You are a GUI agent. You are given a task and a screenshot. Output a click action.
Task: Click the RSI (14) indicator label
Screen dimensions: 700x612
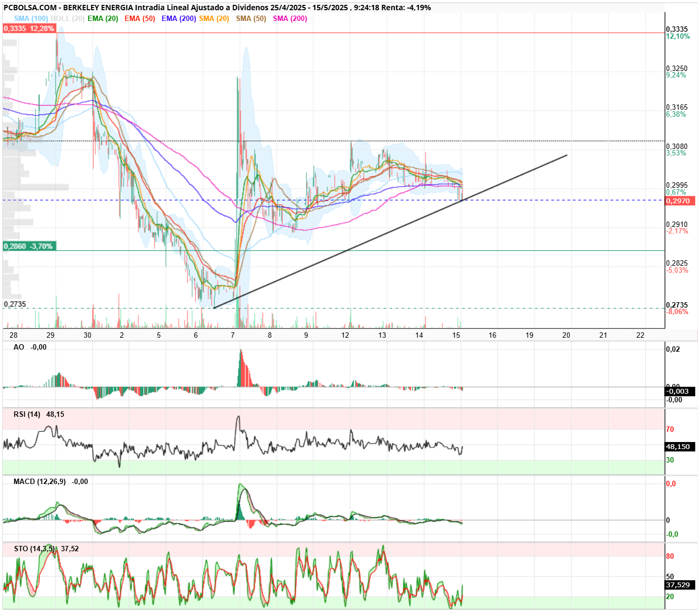coord(27,414)
